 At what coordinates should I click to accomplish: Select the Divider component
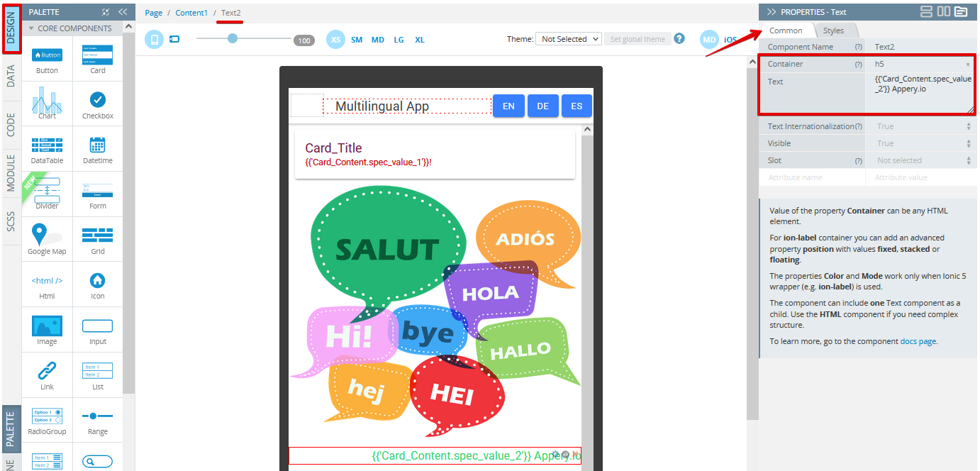(48, 194)
